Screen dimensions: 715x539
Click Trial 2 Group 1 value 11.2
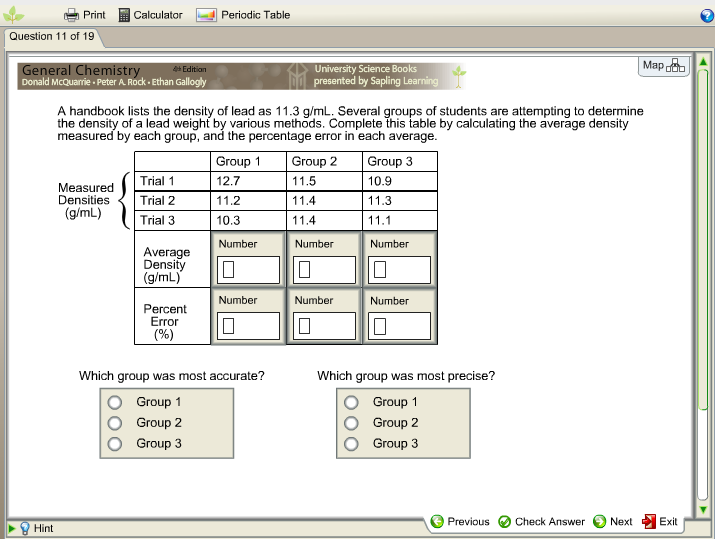click(228, 201)
